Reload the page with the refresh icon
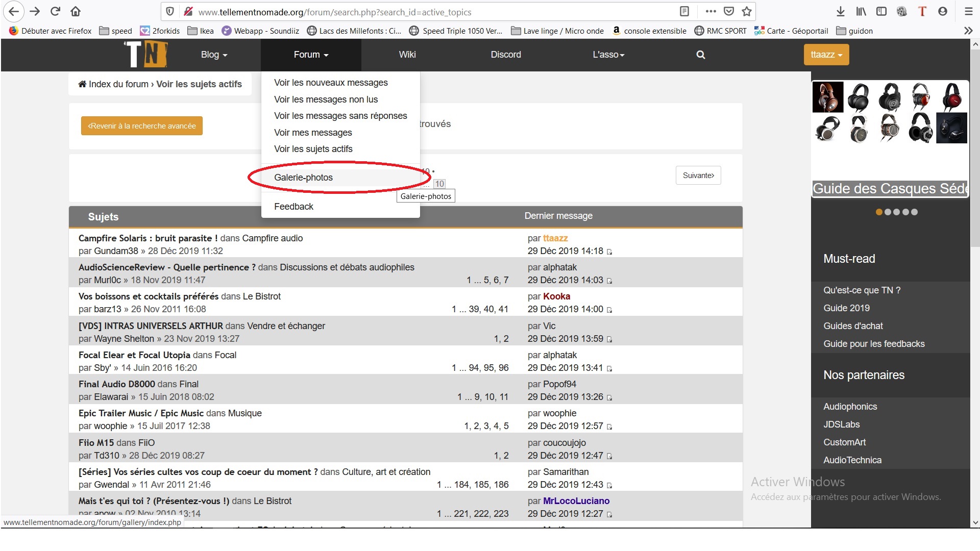 point(55,11)
